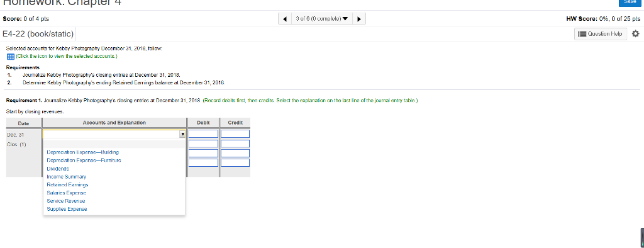This screenshot has height=248, width=644.
Task: Open settings gear icon
Action: tap(635, 34)
